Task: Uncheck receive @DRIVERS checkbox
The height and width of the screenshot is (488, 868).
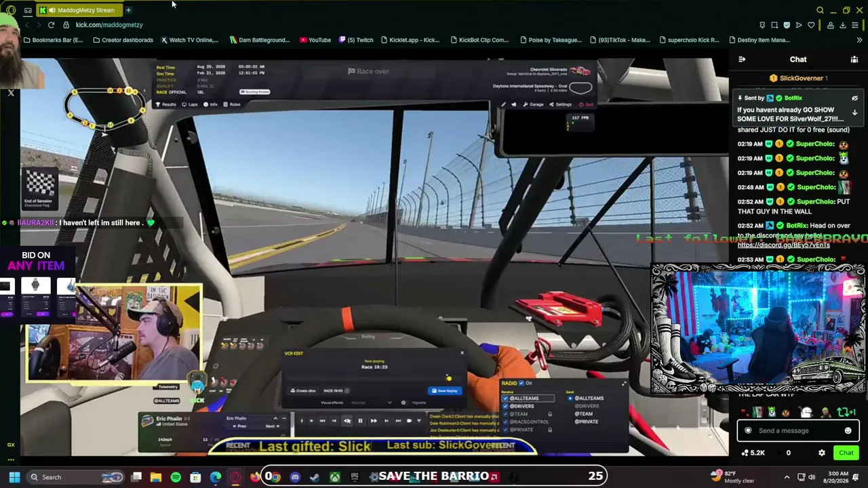Action: click(505, 406)
